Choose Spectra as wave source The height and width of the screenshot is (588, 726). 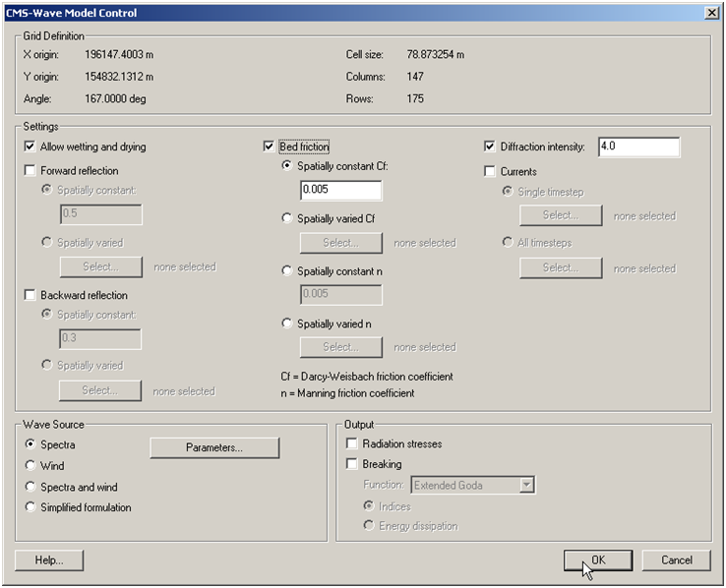[x=30, y=444]
